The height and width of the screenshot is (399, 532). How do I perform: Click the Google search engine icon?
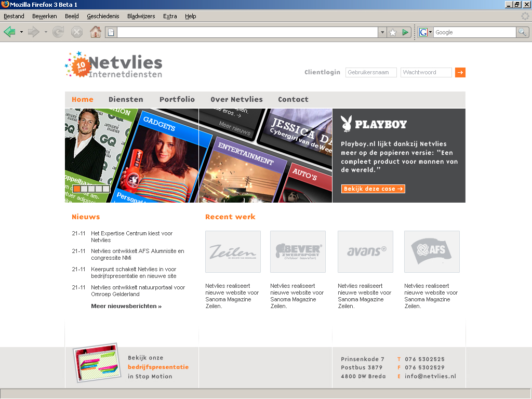(x=423, y=32)
